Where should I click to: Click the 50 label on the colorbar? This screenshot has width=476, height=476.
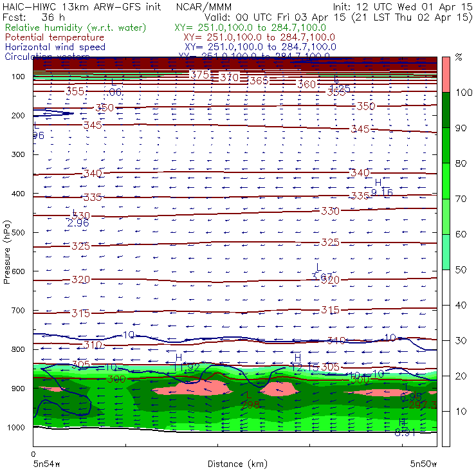tap(461, 270)
